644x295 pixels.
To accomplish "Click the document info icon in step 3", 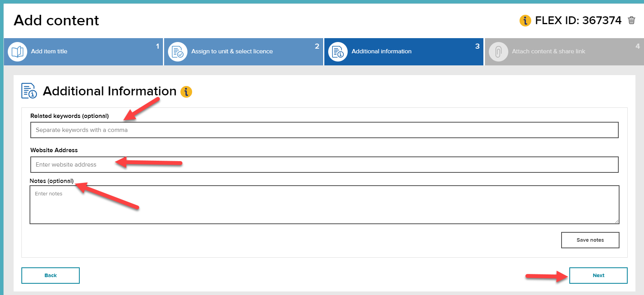I will 338,52.
